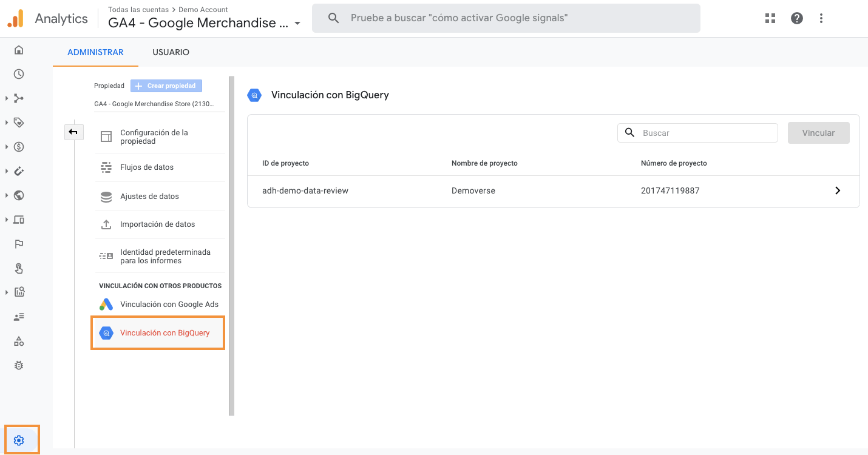Open the GA4 - Google Merchandise Store property selector
This screenshot has height=455, width=868.
[205, 23]
